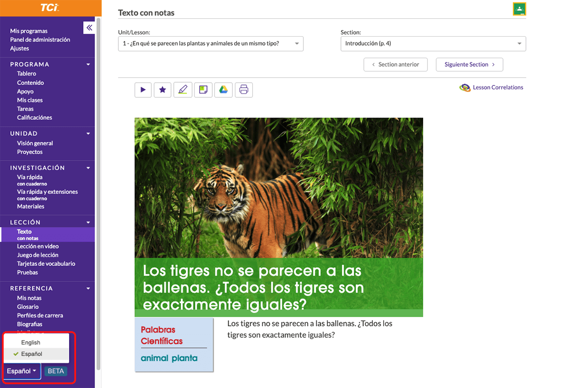Click the tiger lesson image
This screenshot has width=588, height=388.
(279, 188)
